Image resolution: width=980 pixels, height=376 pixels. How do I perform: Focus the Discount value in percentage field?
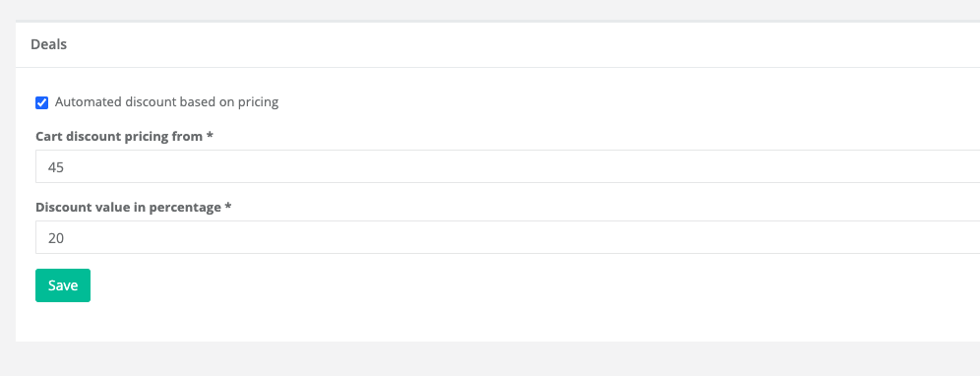[508, 237]
